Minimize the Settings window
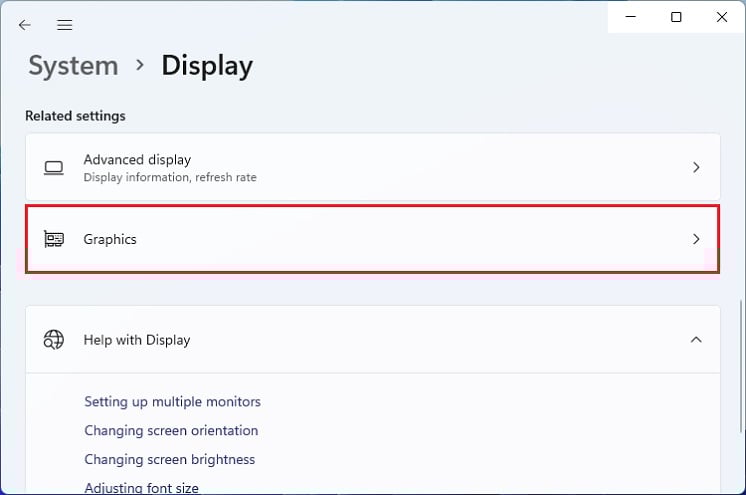 (x=631, y=17)
